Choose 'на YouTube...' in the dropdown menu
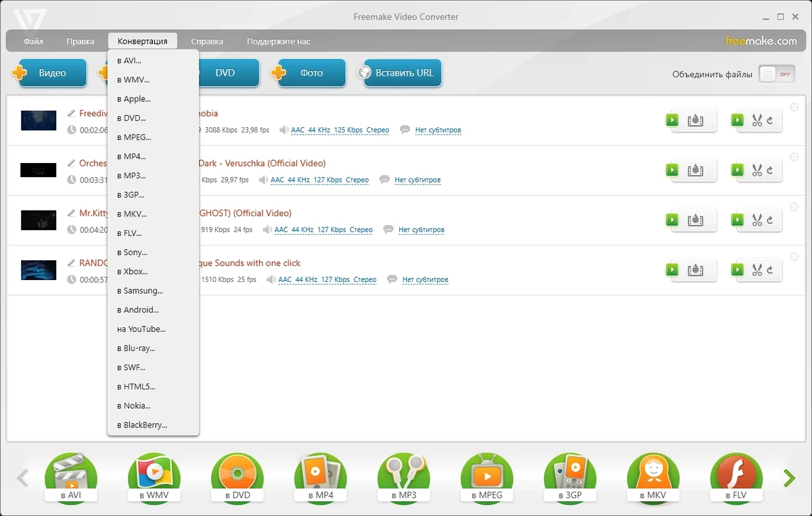 [x=153, y=329]
